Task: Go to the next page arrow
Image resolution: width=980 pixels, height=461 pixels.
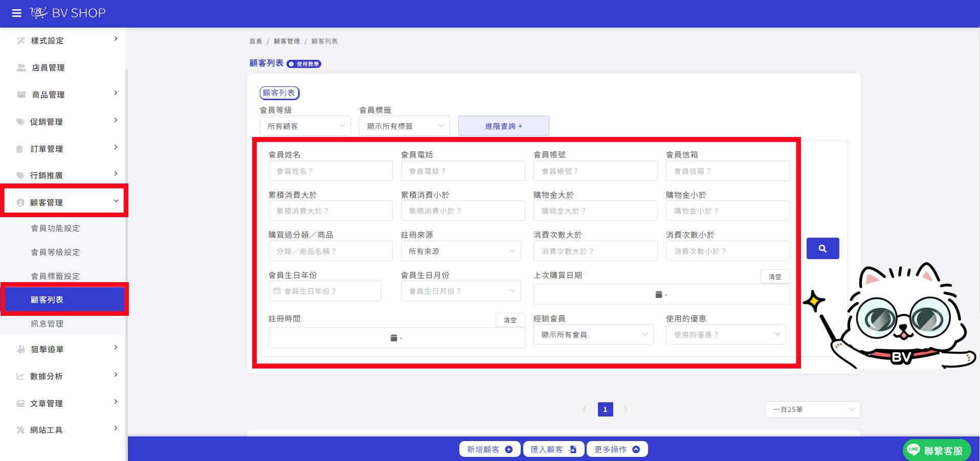Action: pyautogui.click(x=626, y=409)
